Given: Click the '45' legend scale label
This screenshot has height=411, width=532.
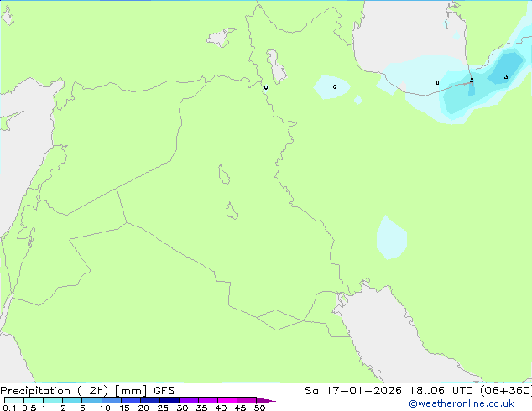Looking at the screenshot, I should point(240,408).
